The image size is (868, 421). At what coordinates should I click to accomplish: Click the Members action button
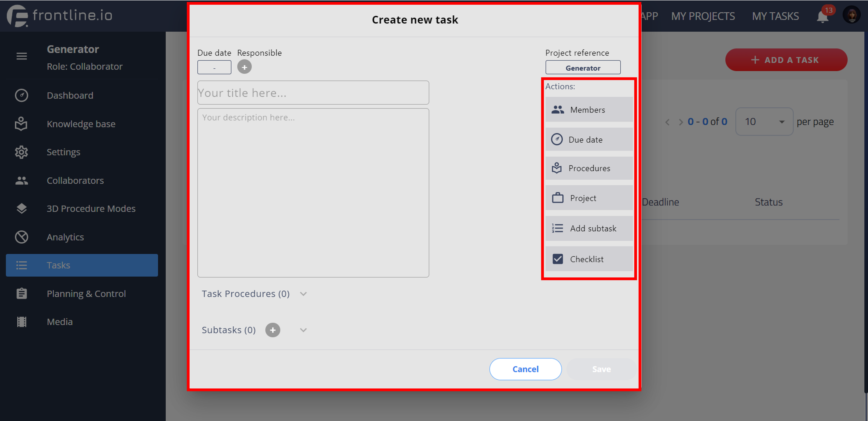click(x=589, y=110)
